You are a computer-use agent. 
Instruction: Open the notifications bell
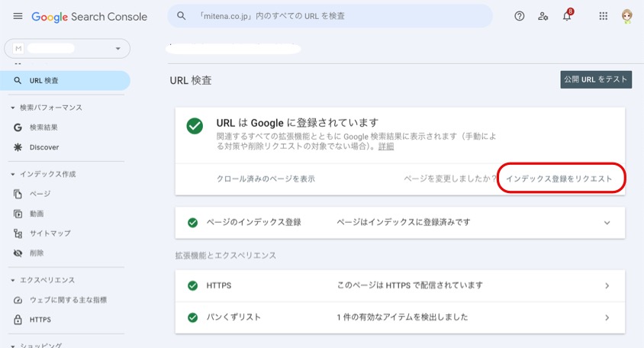[567, 16]
